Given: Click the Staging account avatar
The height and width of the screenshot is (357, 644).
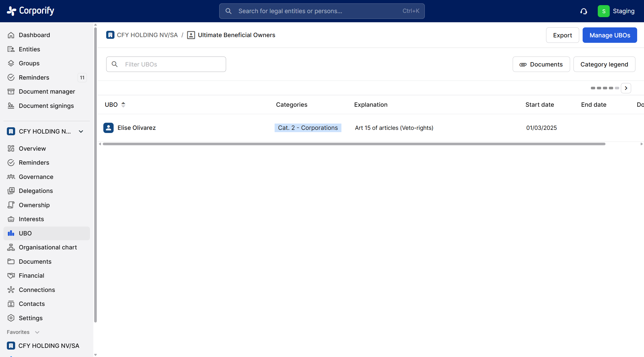Looking at the screenshot, I should (x=603, y=11).
